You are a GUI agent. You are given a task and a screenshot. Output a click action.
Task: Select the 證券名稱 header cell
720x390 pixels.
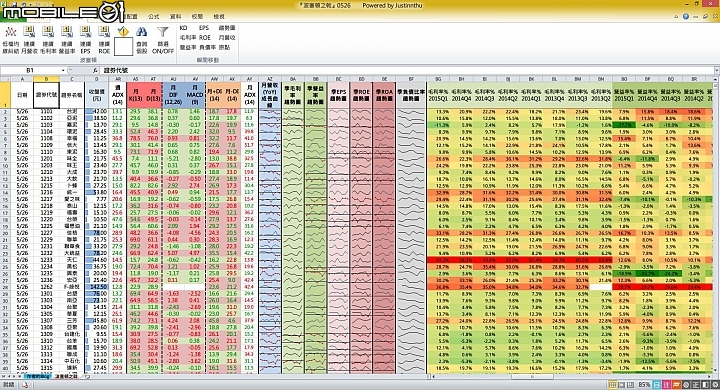(72, 95)
